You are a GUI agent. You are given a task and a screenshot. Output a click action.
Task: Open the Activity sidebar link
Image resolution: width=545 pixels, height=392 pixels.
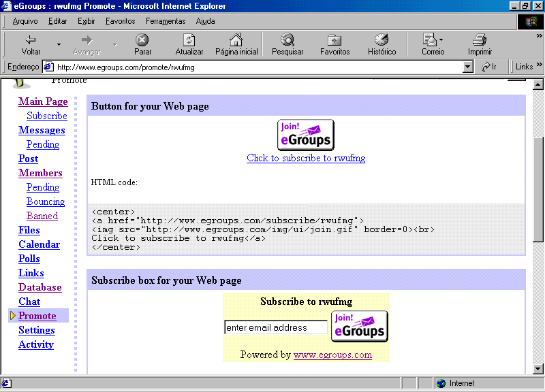36,344
